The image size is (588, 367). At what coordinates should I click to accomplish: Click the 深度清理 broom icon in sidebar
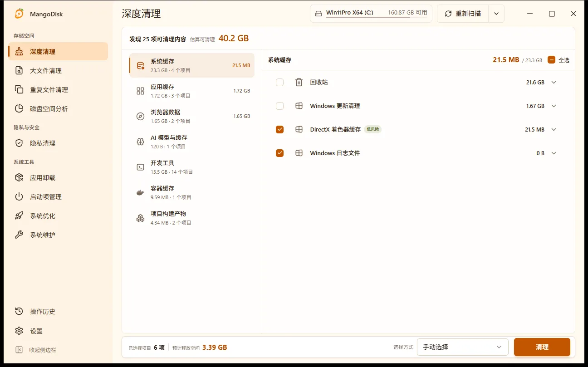coord(19,52)
